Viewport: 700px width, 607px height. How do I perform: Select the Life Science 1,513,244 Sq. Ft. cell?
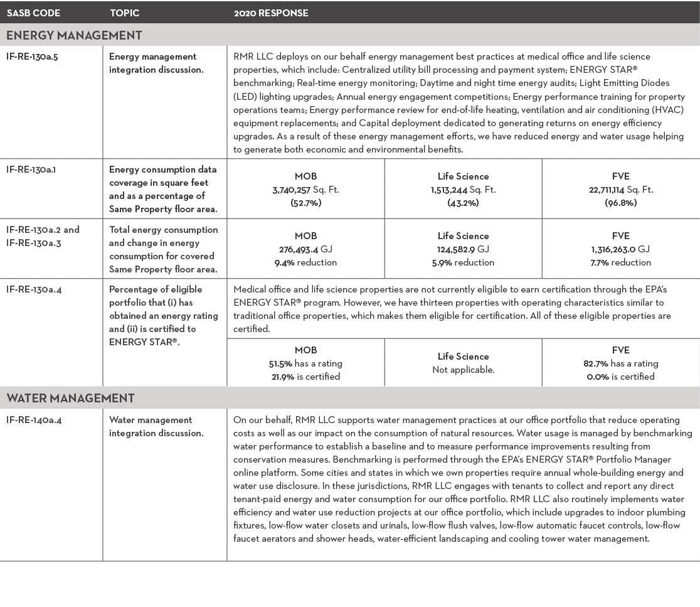pyautogui.click(x=463, y=188)
